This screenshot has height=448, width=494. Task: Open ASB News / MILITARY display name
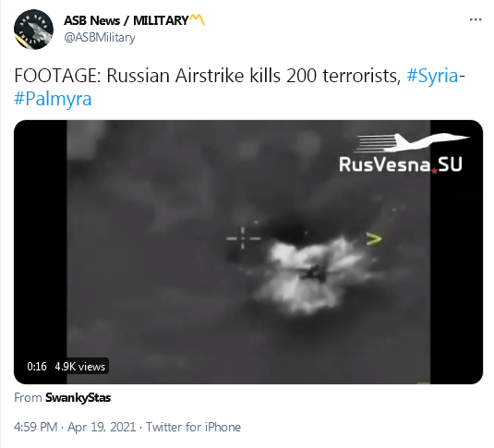[127, 20]
